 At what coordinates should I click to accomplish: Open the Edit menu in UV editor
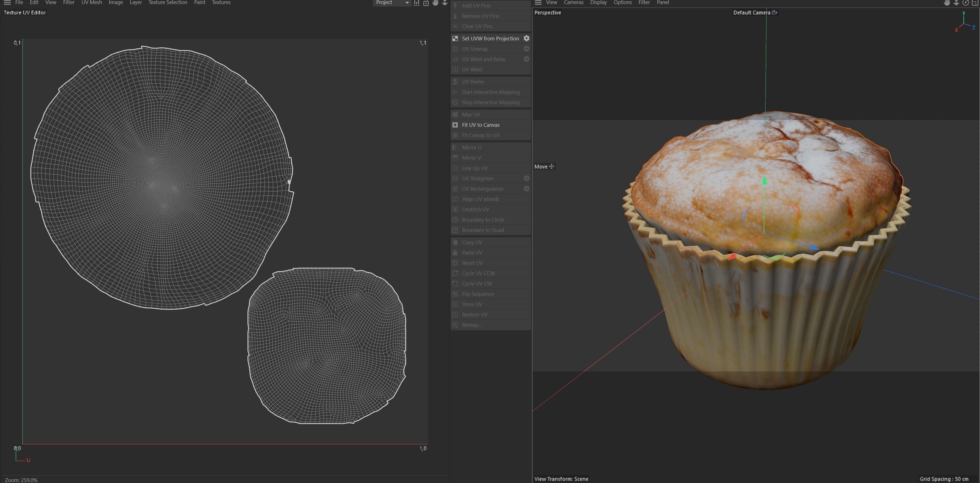point(34,2)
